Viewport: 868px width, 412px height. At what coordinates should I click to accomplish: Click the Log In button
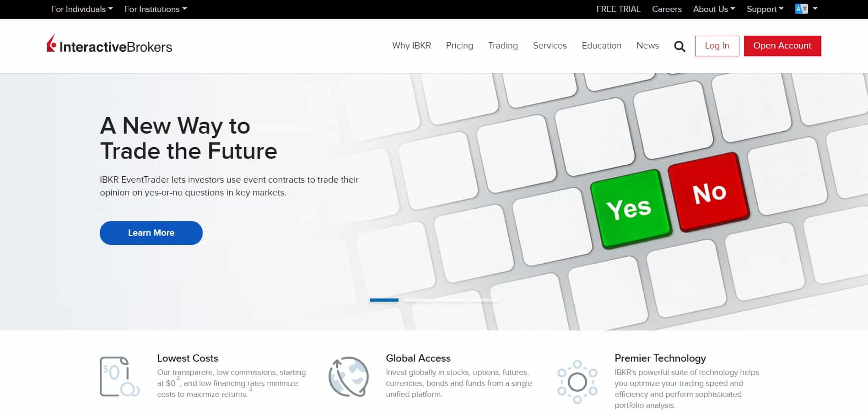click(x=717, y=46)
